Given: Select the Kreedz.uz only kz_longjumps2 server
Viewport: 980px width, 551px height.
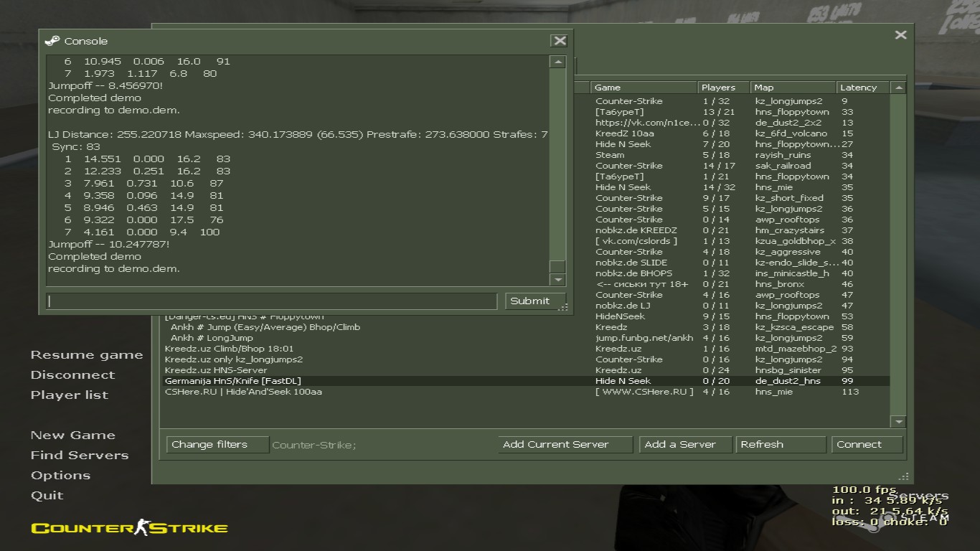Looking at the screenshot, I should click(524, 359).
